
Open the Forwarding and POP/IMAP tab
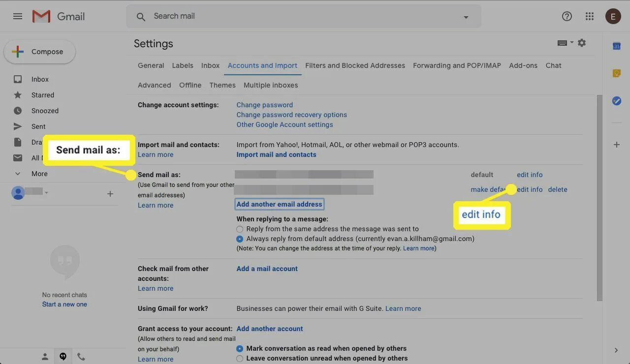coord(457,65)
